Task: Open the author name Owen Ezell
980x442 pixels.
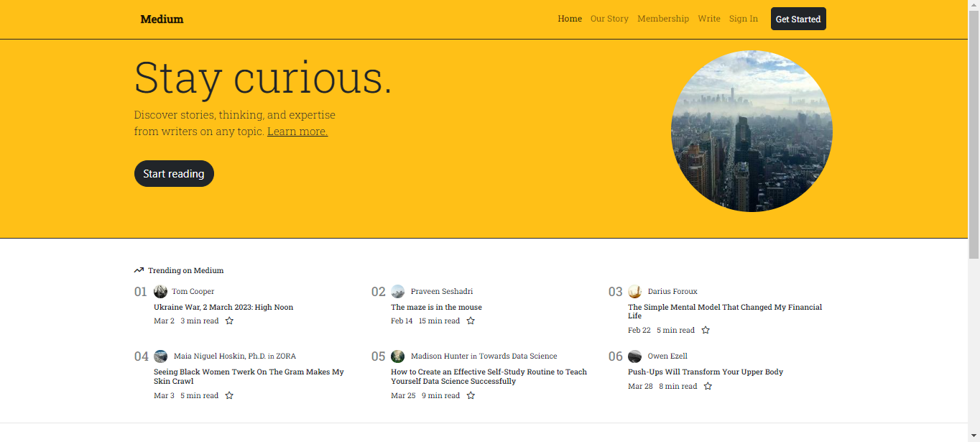Action: coord(667,356)
